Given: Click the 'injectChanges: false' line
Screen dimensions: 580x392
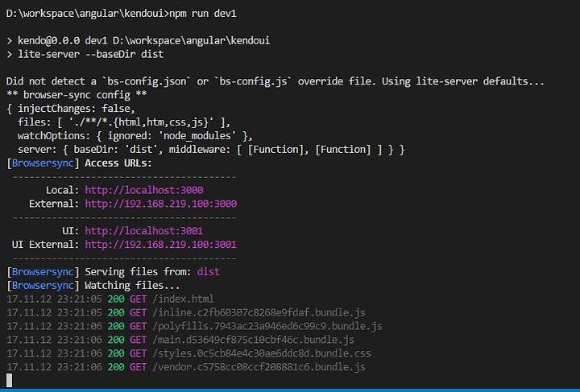Looking at the screenshot, I should click(71, 109).
